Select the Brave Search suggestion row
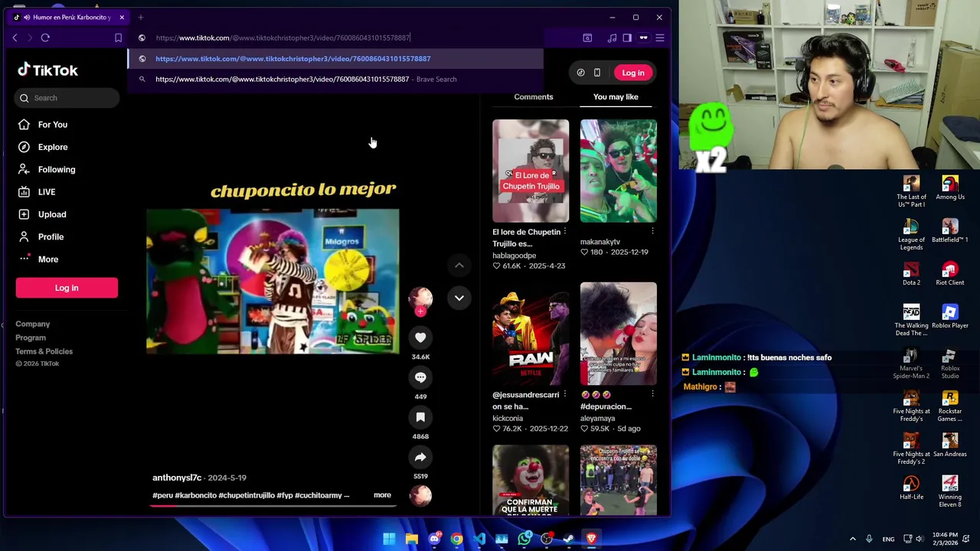 (335, 80)
